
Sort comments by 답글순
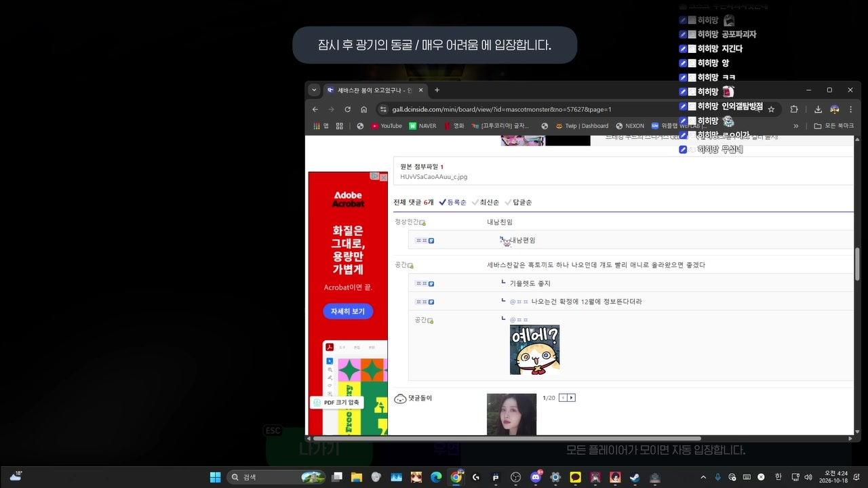pyautogui.click(x=518, y=202)
